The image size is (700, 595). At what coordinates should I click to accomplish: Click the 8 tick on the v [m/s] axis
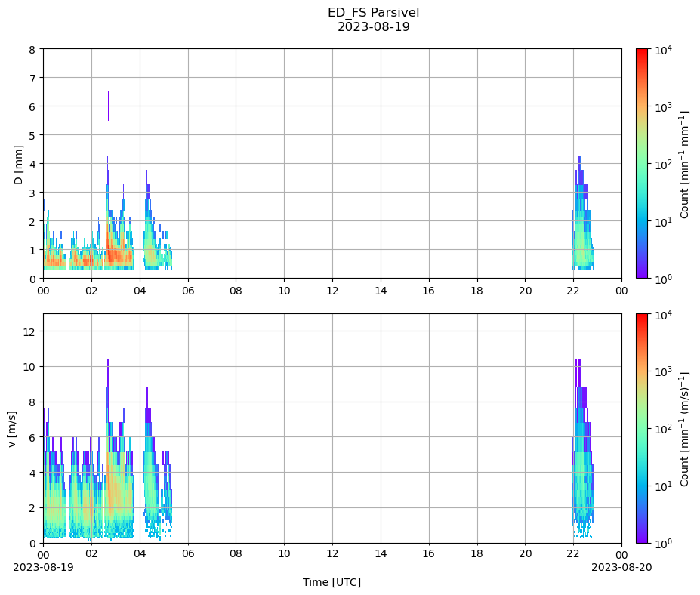pyautogui.click(x=32, y=402)
